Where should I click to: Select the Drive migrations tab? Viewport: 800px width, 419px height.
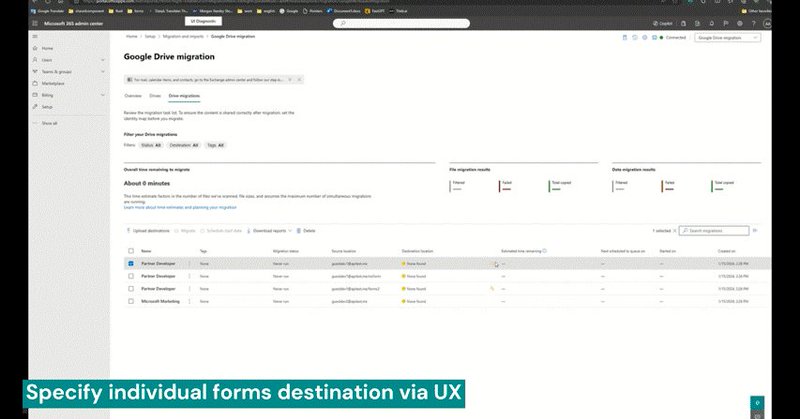184,96
